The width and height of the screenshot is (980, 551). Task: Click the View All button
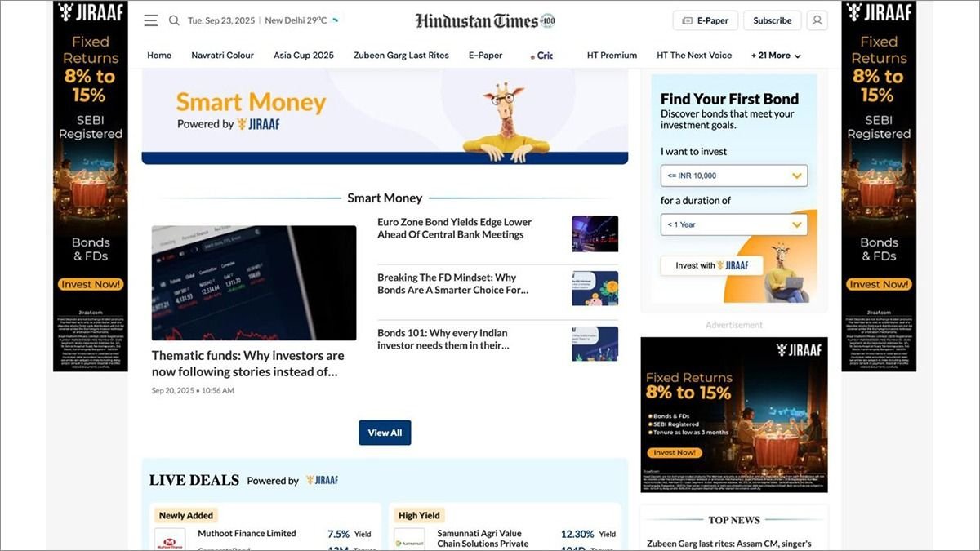point(385,433)
